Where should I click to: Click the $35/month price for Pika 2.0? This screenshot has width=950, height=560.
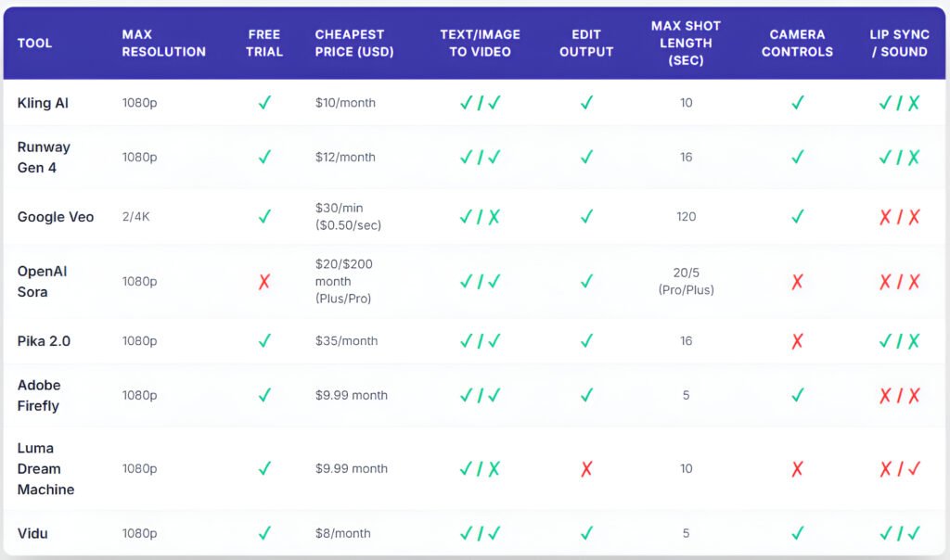point(346,341)
